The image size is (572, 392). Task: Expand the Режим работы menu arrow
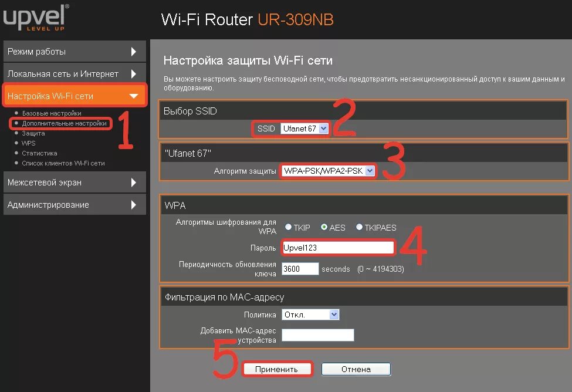coord(134,52)
